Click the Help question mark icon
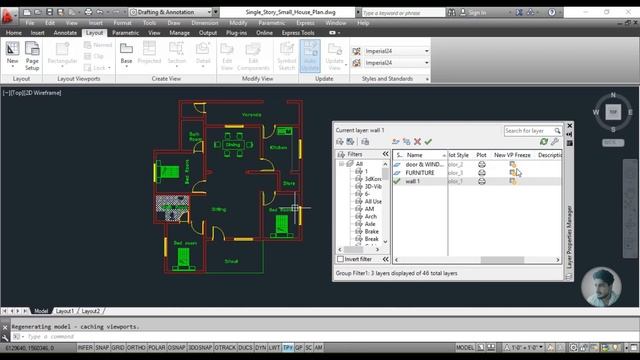Screen dimensions: 640x360 point(551,12)
